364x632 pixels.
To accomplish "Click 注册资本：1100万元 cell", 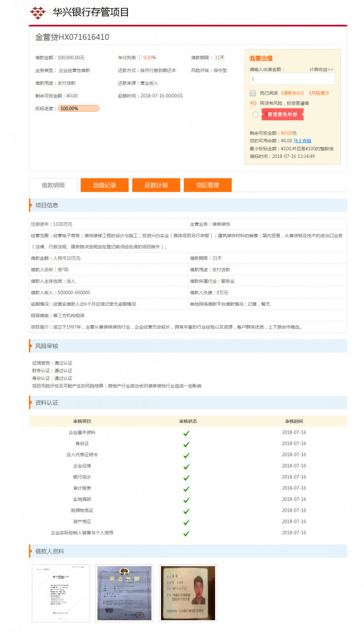I will coord(109,224).
